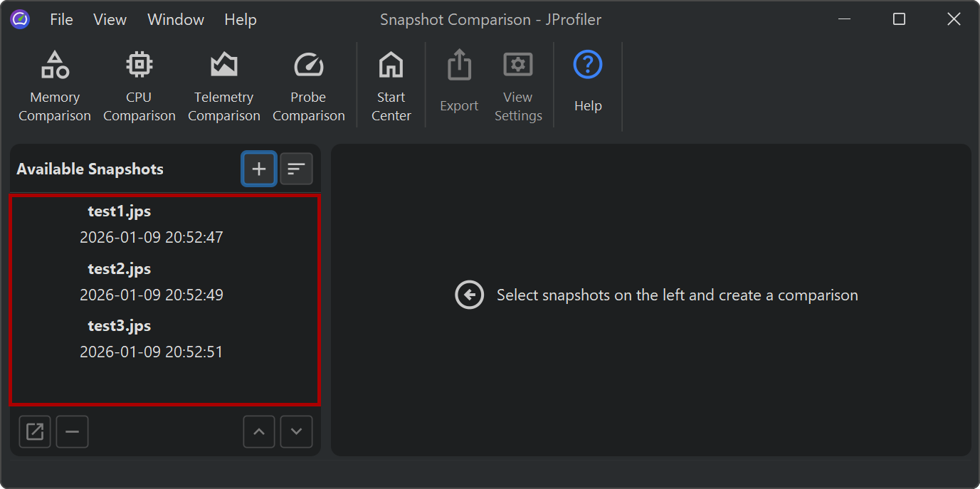Remove snapshot with minus button

[x=73, y=432]
